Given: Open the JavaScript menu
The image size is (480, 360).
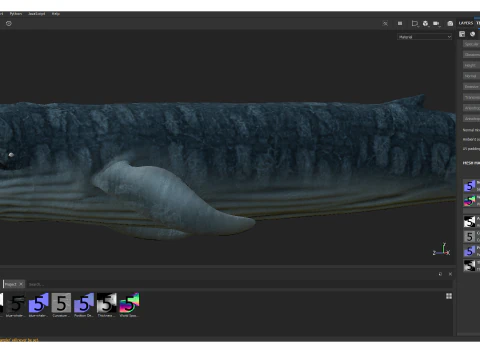Looking at the screenshot, I should pyautogui.click(x=37, y=14).
